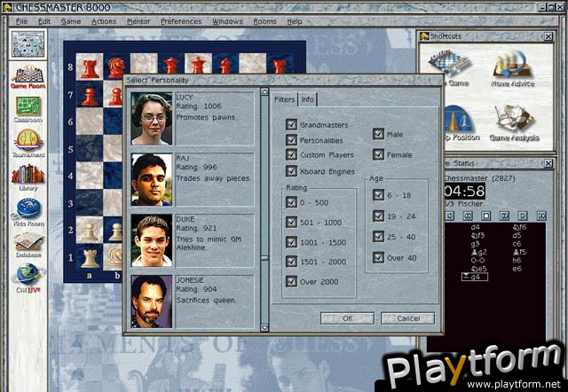
Task: Cancel the Select Personality dialog
Action: coord(408,318)
